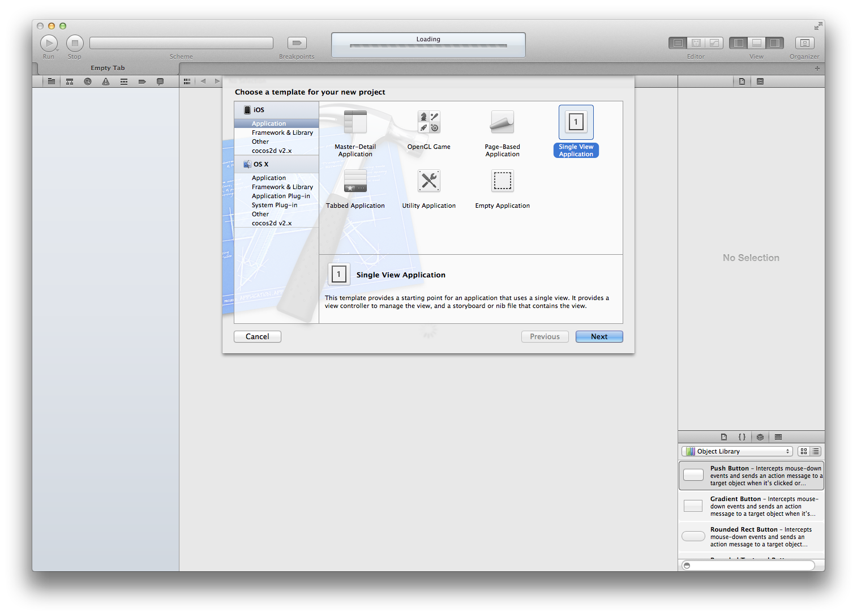Click the Loading activity progress bar

click(428, 45)
